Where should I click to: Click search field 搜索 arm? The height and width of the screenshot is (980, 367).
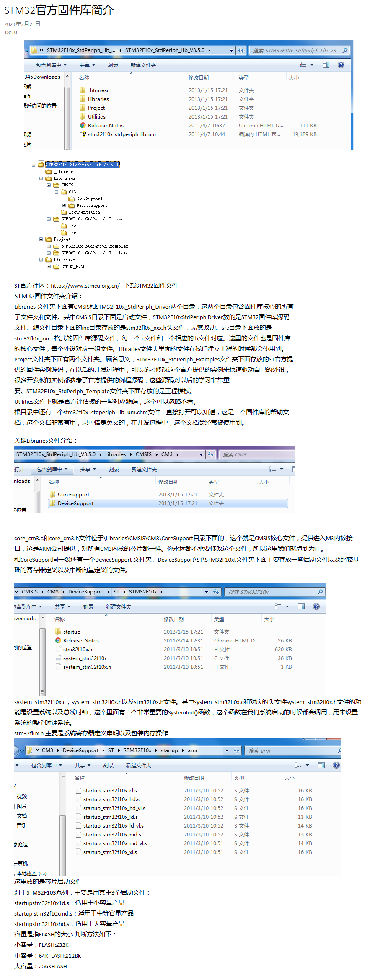[x=292, y=751]
